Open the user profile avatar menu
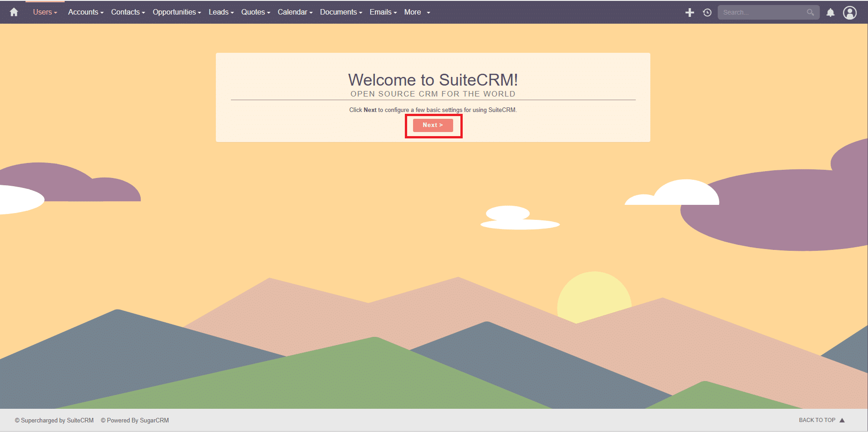The height and width of the screenshot is (432, 868). [849, 13]
